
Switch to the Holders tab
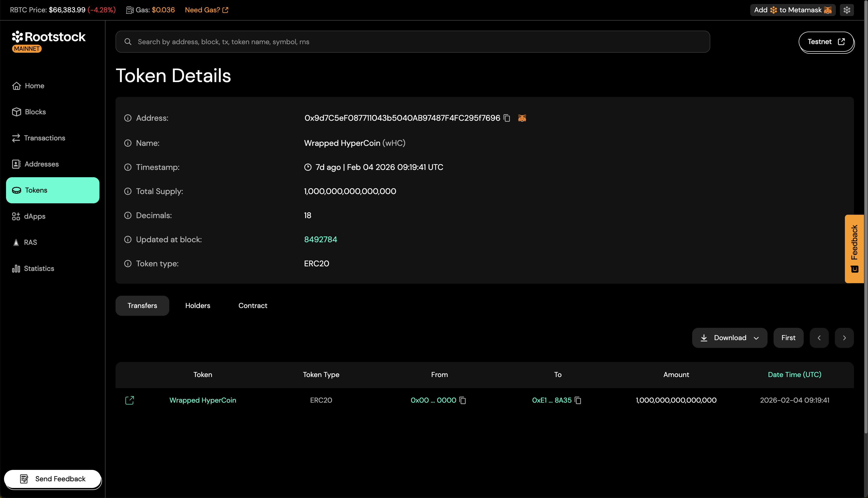click(197, 305)
